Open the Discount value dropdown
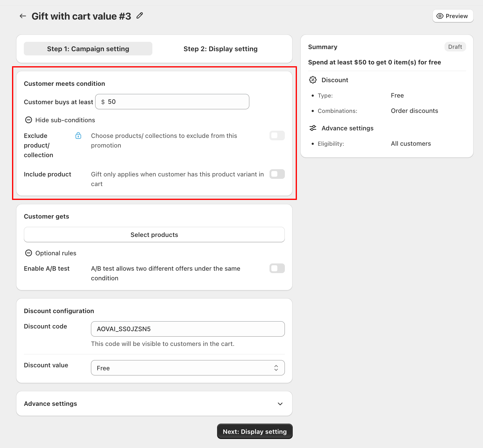Viewport: 483px width, 448px height. pos(188,368)
